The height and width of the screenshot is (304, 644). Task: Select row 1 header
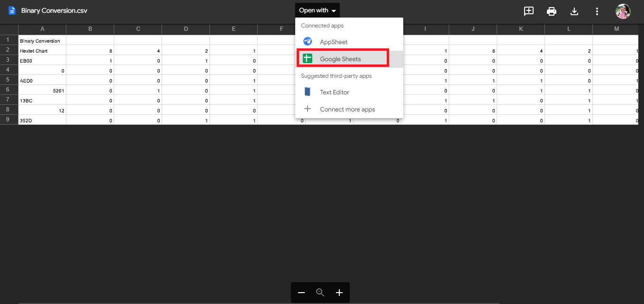click(9, 40)
